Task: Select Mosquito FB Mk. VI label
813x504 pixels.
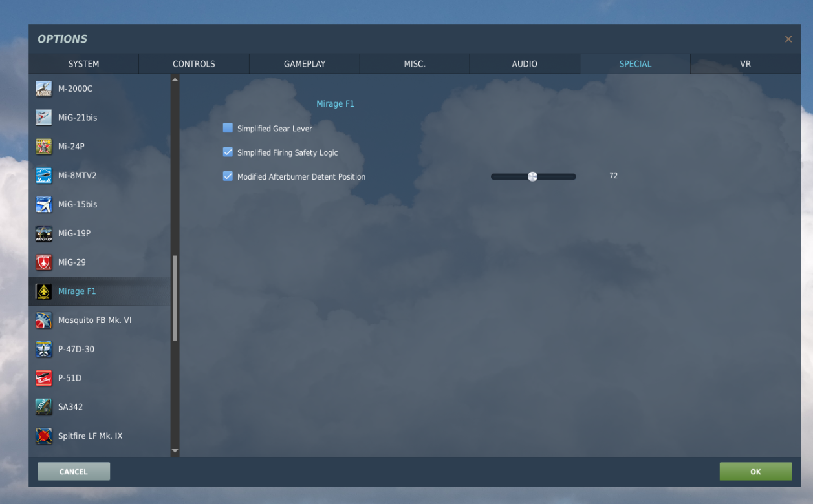Action: (95, 320)
